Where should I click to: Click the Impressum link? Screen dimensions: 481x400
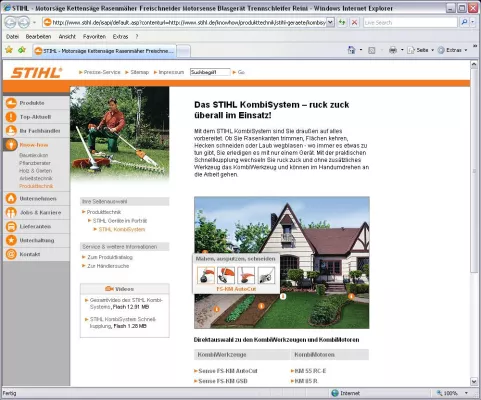coord(171,72)
